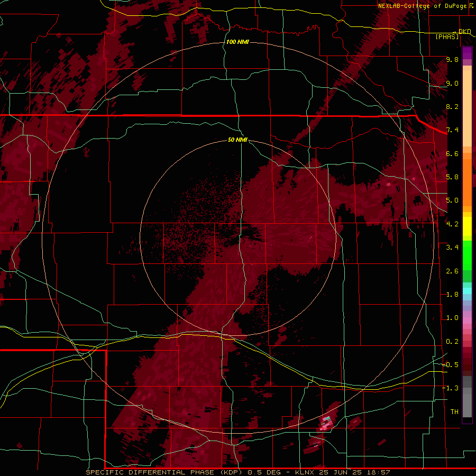476x476 pixels.
Task: Pick the light peach segment of color bar
Action: pyautogui.click(x=467, y=109)
